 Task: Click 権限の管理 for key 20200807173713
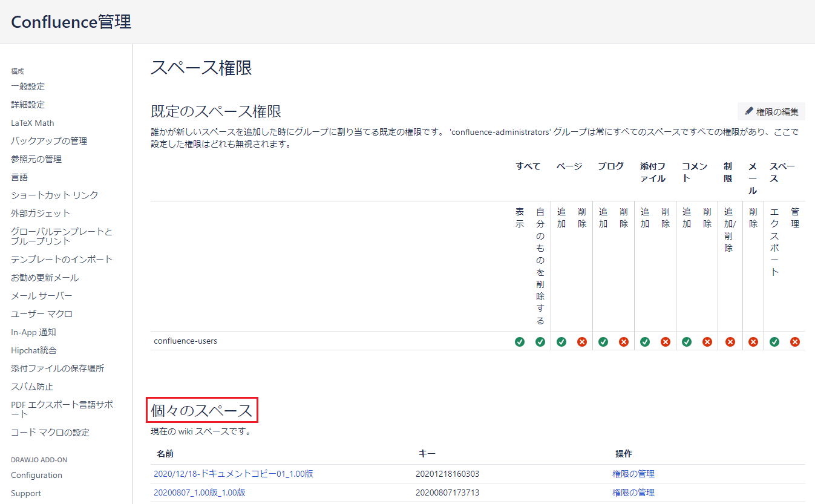633,493
